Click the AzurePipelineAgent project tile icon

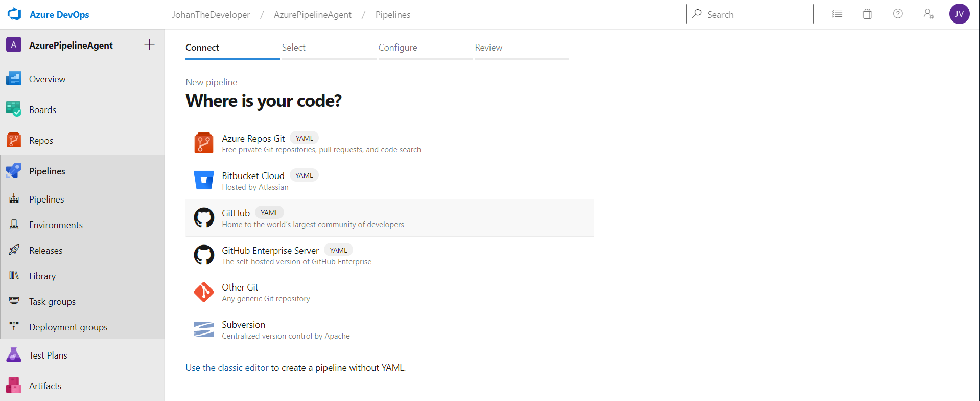[14, 45]
